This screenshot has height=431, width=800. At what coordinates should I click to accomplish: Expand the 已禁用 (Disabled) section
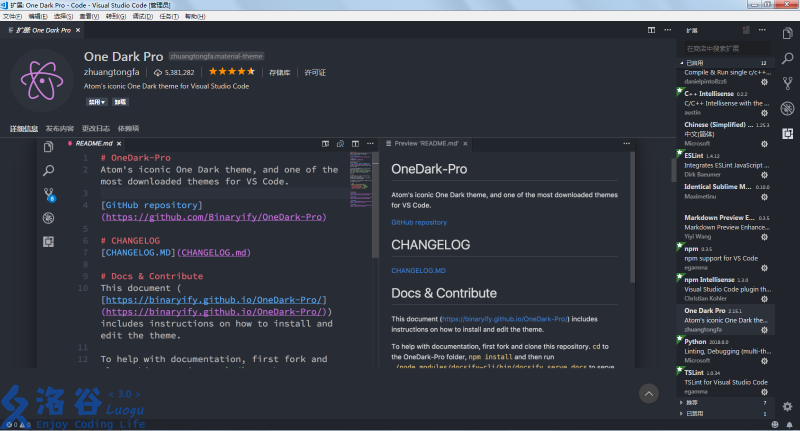[726, 414]
